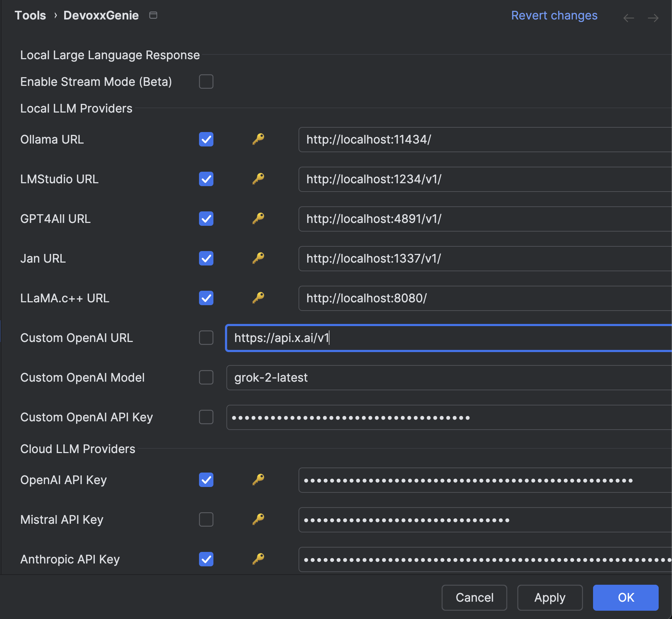Click the Custom OpenAI Model text field
Viewport: 672px width, 619px height.
click(447, 377)
